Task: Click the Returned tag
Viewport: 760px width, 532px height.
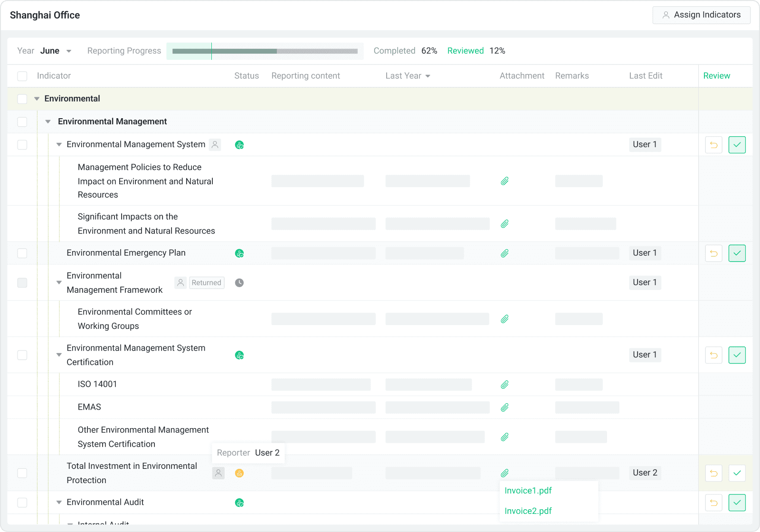Action: 207,283
